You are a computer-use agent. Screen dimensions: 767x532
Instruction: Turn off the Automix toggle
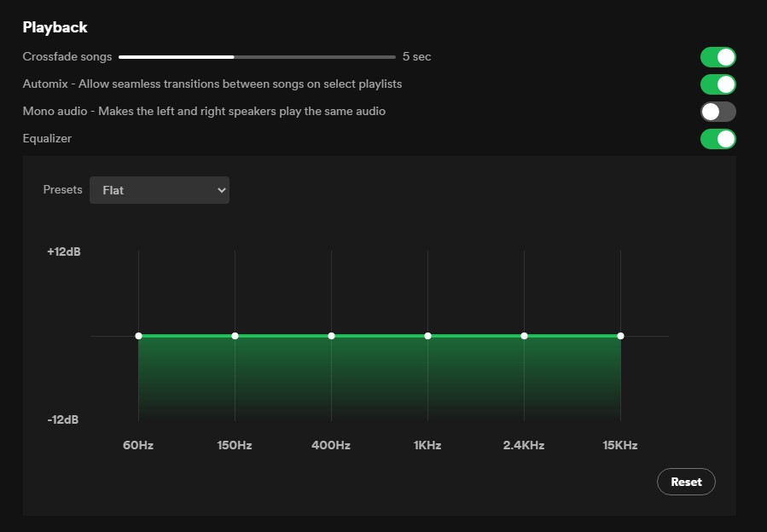tap(718, 84)
